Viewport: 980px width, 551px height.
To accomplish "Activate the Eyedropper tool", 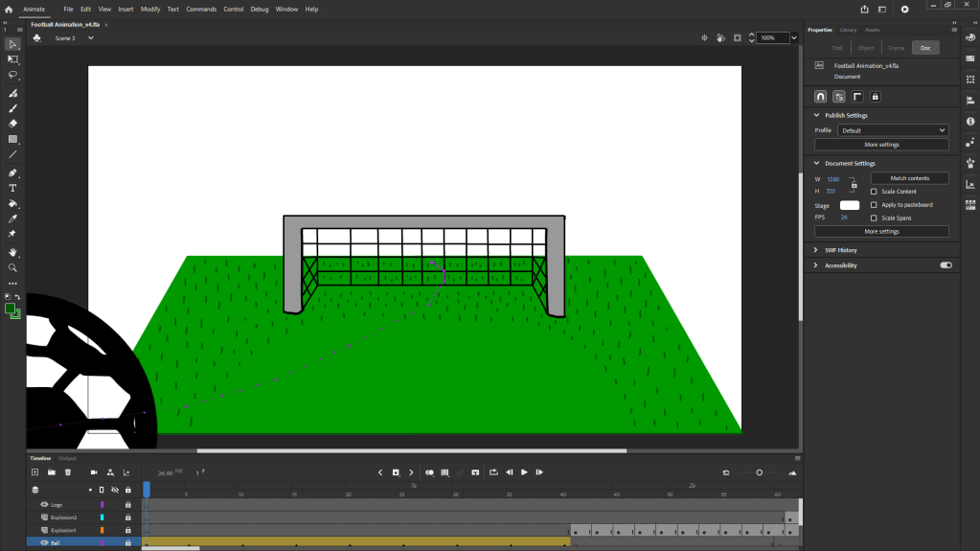I will coord(13,219).
